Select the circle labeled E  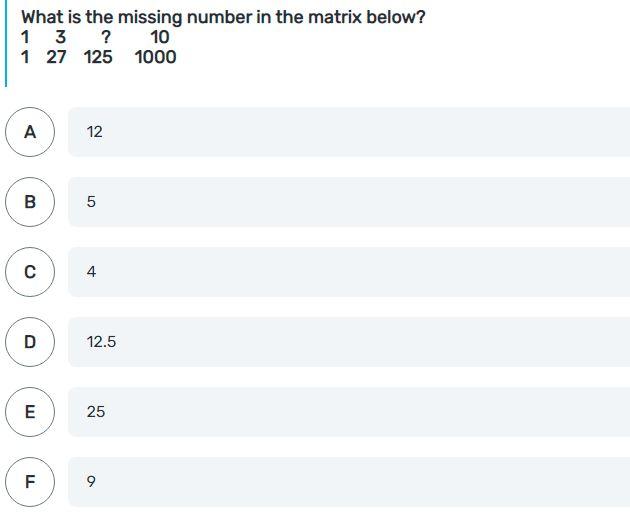click(30, 412)
